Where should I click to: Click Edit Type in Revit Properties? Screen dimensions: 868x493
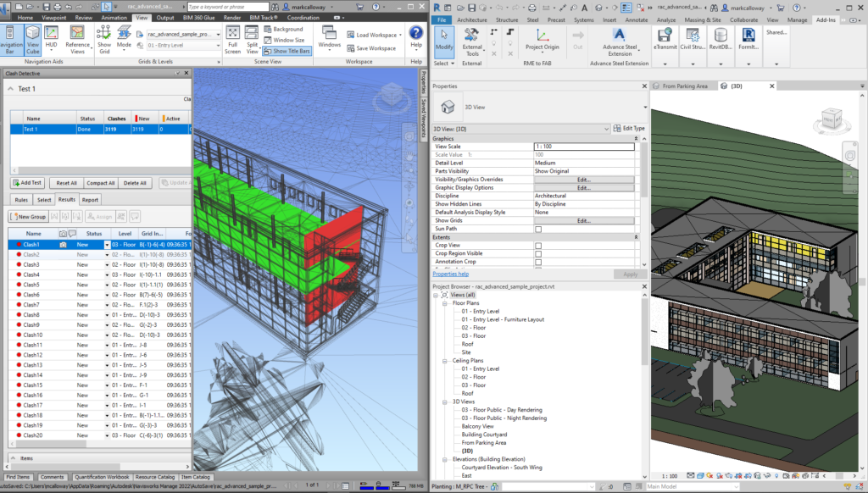[629, 129]
